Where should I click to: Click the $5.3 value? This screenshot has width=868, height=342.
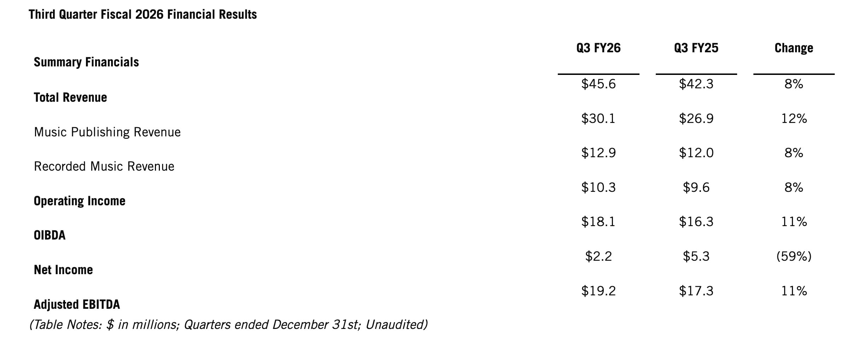click(x=696, y=256)
